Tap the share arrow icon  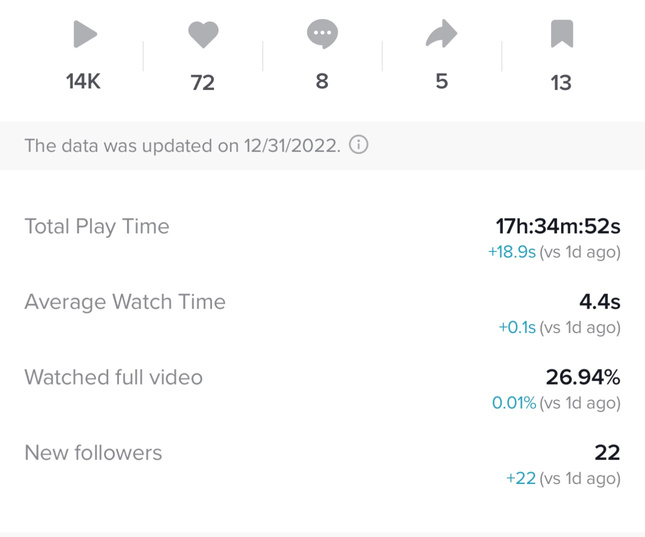point(441,36)
